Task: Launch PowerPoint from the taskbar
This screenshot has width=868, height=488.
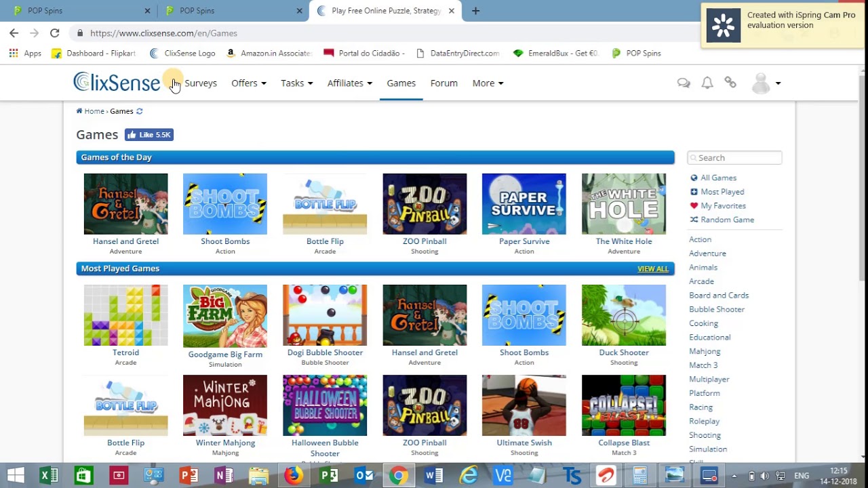Action: tap(189, 476)
